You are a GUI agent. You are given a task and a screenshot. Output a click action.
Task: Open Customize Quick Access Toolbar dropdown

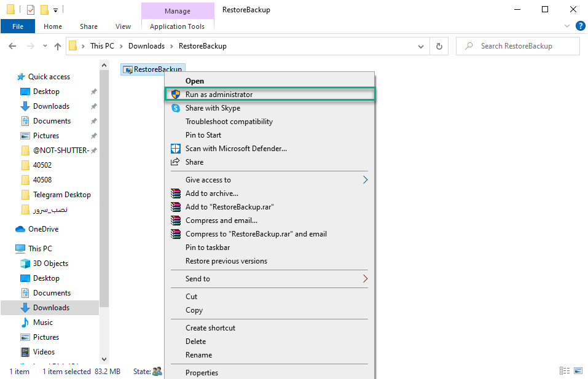[55, 10]
